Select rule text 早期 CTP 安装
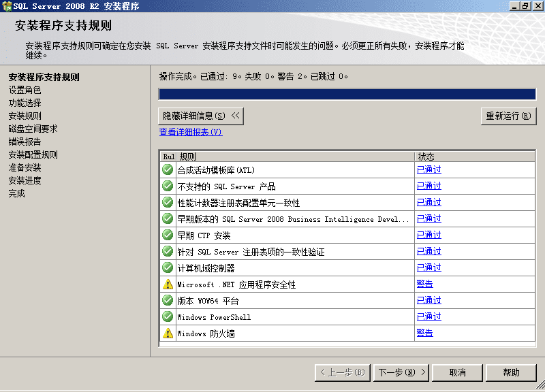545x392 pixels. point(204,235)
